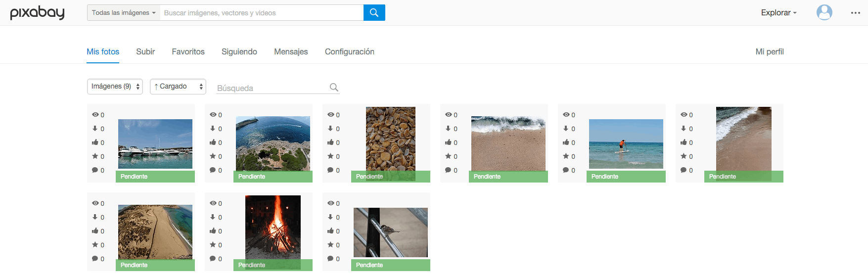868x278 pixels.
Task: Open the coastal aerial sea thumbnail
Action: pos(273,143)
